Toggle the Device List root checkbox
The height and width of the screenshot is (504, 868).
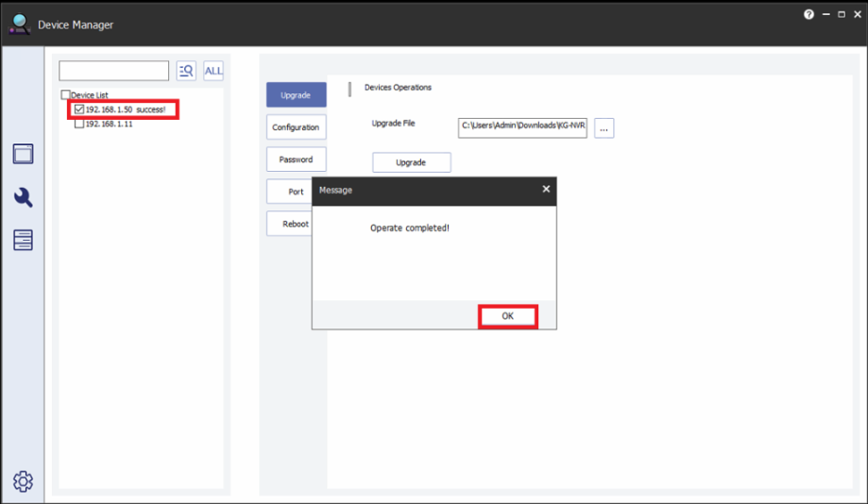click(65, 95)
